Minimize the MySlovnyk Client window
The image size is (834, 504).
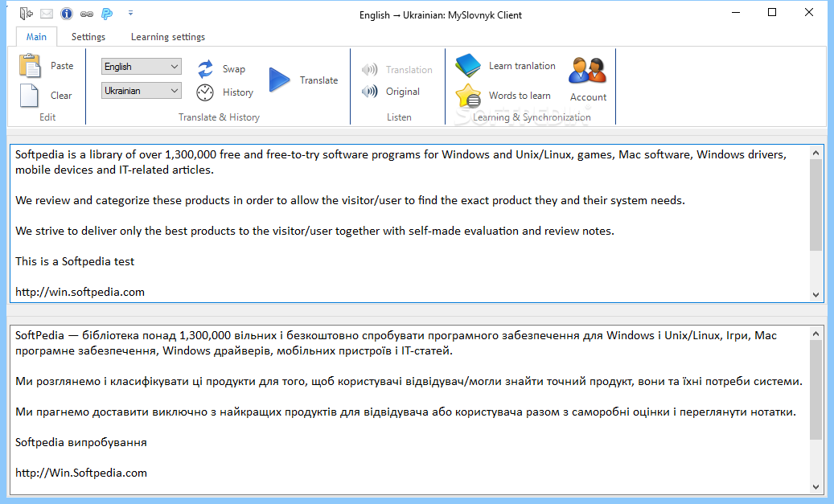[736, 13]
